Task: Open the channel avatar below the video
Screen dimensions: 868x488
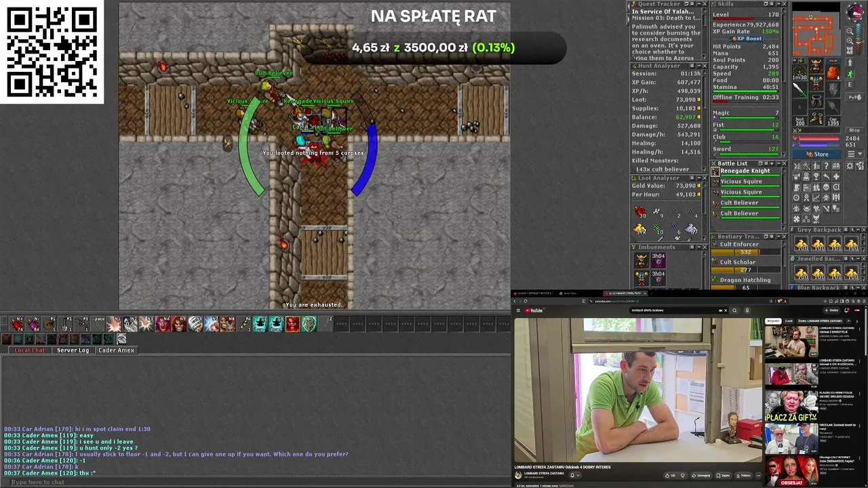Action: coord(519,475)
